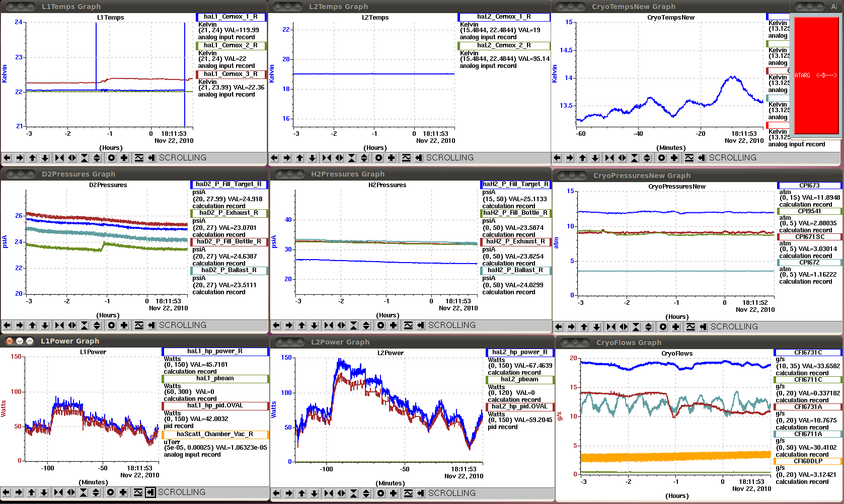Expand time axis (diamond icon) in L2Temps Graph
Screen dimensions: 844x504
pos(339,158)
